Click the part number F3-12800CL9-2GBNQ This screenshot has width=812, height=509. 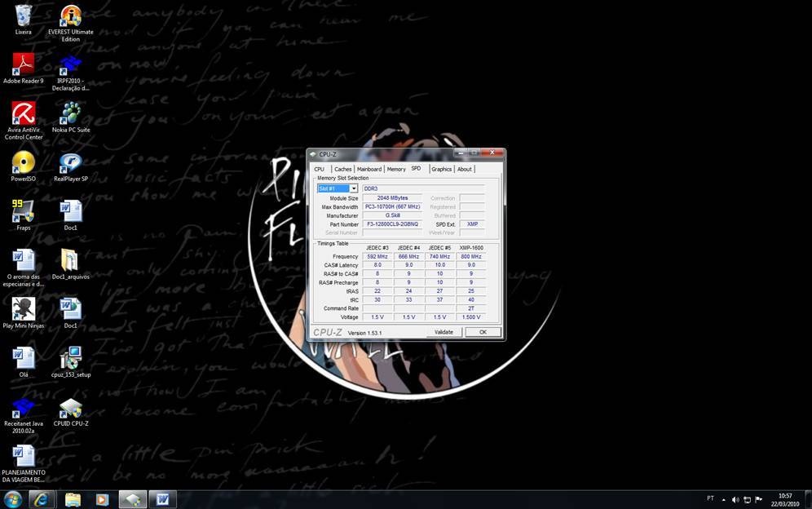tap(392, 224)
